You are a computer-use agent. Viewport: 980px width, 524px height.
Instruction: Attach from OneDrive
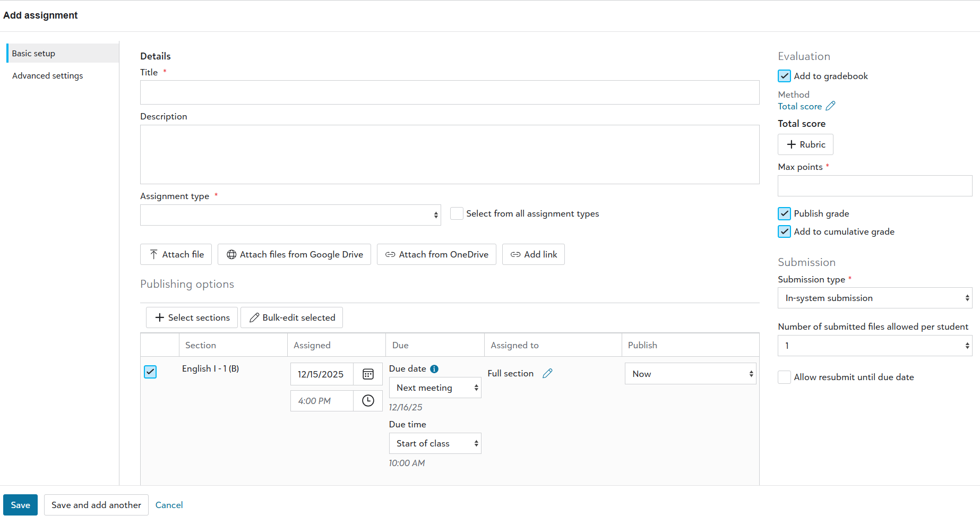pyautogui.click(x=436, y=254)
